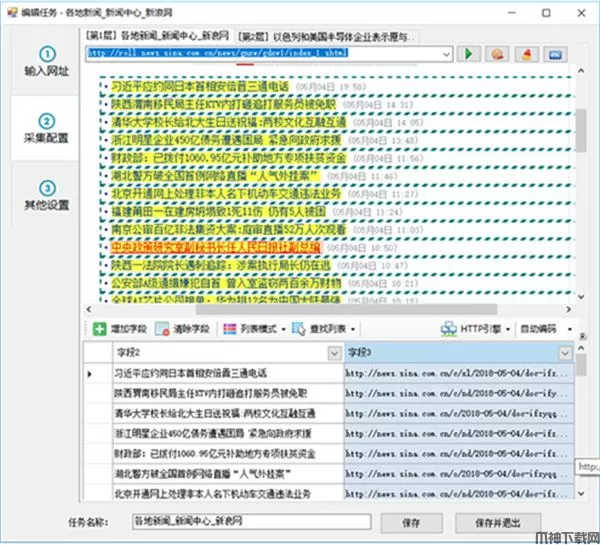Click the row pointer arrow in first table row

[90, 374]
